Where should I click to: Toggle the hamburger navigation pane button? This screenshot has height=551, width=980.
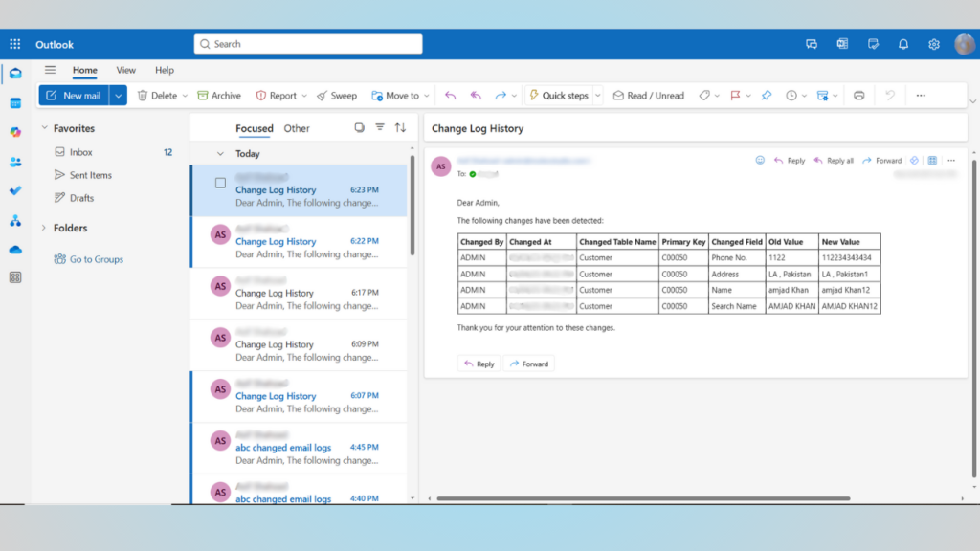(x=50, y=70)
